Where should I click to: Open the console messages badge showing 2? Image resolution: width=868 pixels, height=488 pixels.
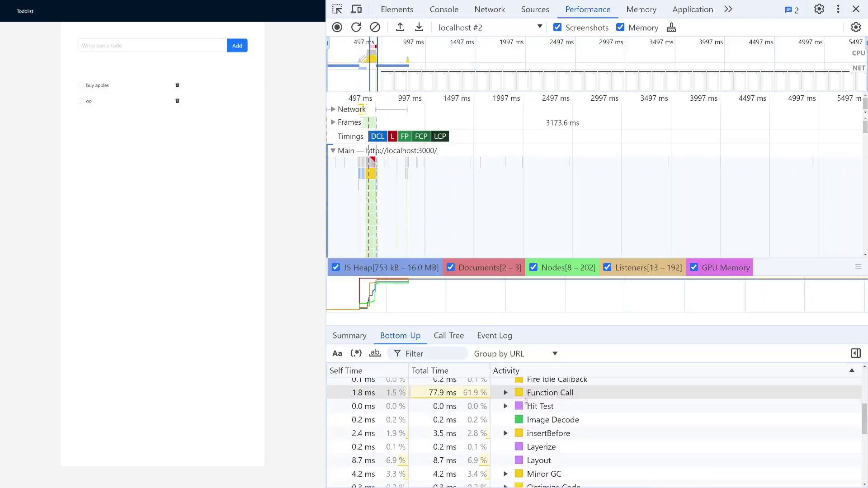coord(792,10)
